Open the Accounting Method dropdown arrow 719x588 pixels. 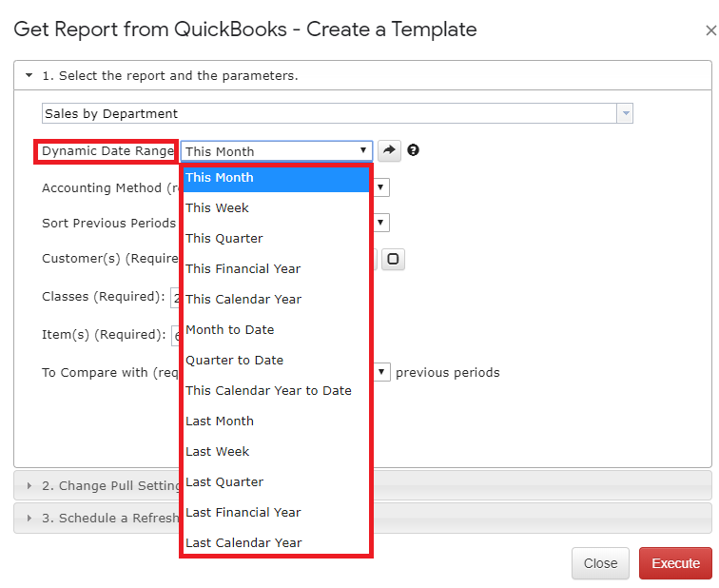click(380, 187)
